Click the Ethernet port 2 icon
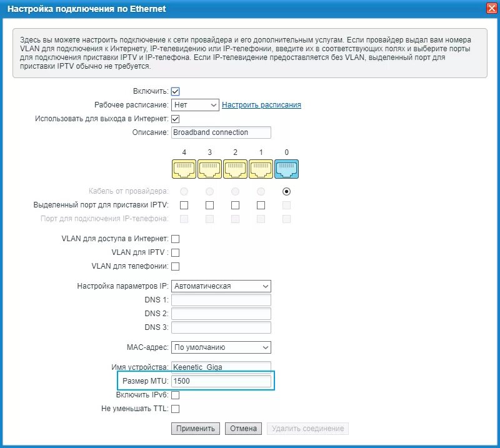This screenshot has width=500, height=448. [236, 169]
